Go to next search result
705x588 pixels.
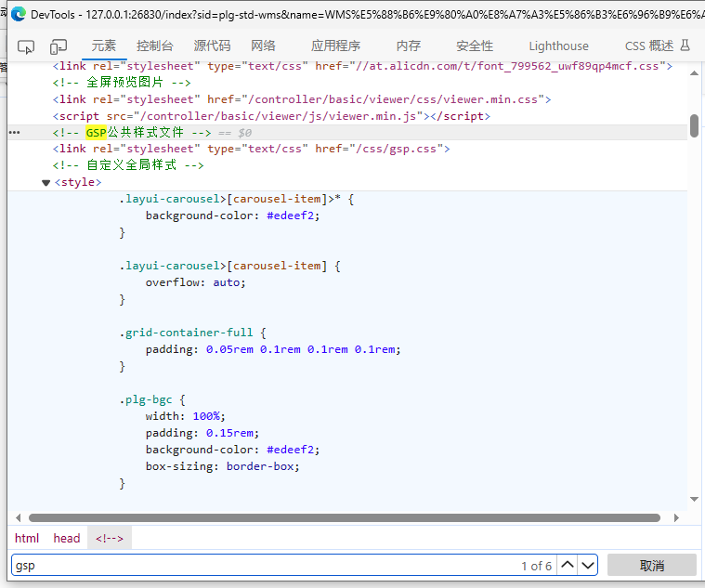[588, 565]
